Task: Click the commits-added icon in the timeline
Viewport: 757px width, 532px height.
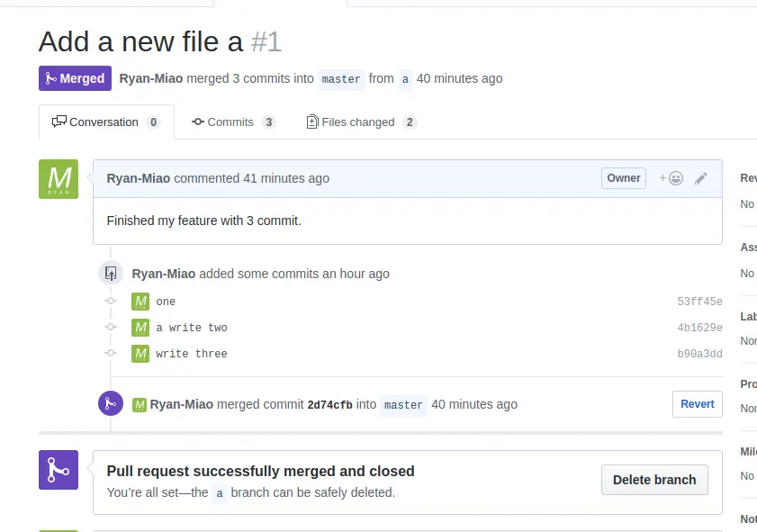Action: [110, 273]
